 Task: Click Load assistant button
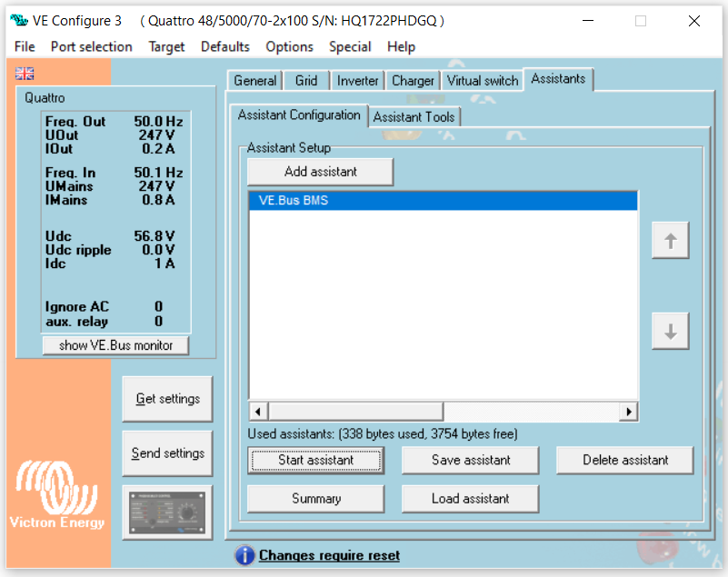click(x=470, y=499)
